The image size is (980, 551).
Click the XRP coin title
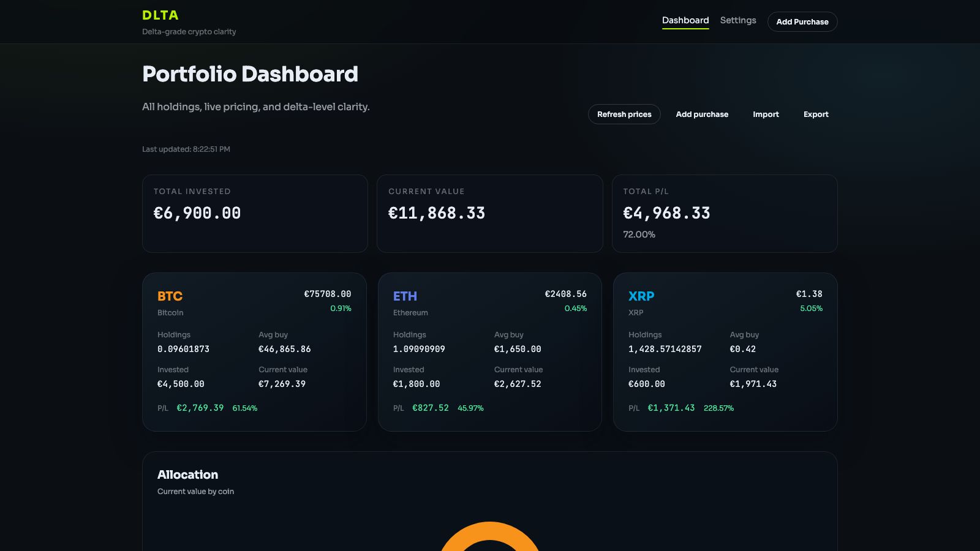pos(641,296)
